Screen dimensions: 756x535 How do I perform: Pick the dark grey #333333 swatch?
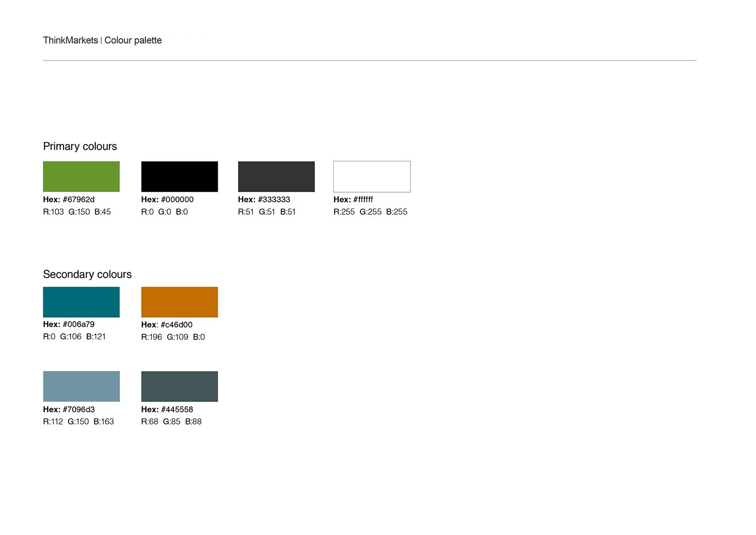[x=276, y=176]
